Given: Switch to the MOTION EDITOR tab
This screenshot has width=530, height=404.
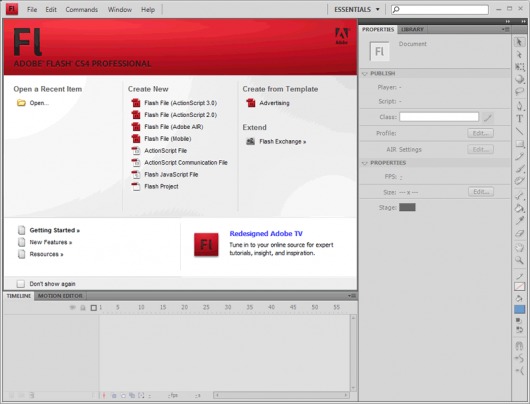Looking at the screenshot, I should pyautogui.click(x=60, y=296).
